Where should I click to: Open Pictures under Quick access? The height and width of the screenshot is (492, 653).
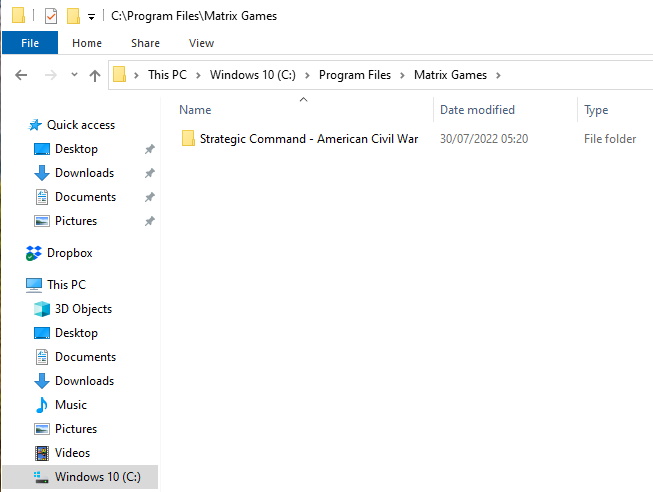(x=76, y=220)
